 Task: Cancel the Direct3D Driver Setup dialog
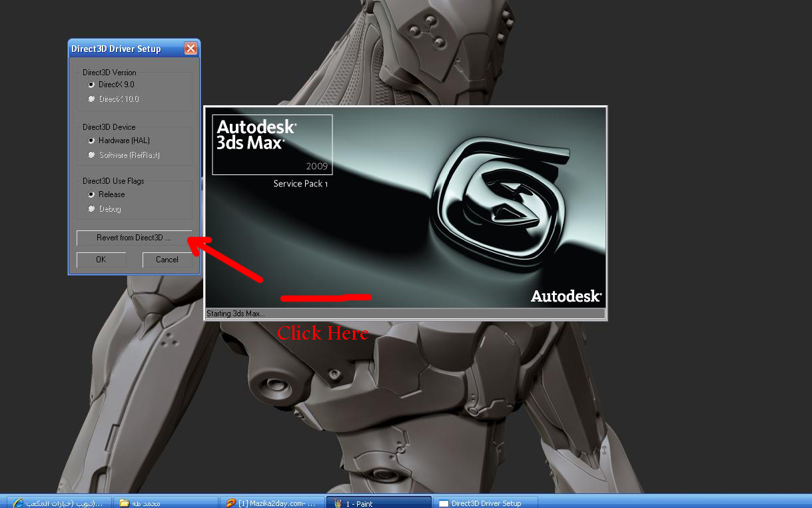(x=167, y=260)
